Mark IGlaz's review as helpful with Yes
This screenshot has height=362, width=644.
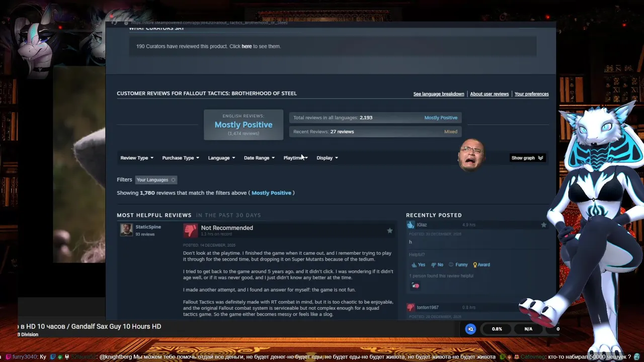point(418,264)
